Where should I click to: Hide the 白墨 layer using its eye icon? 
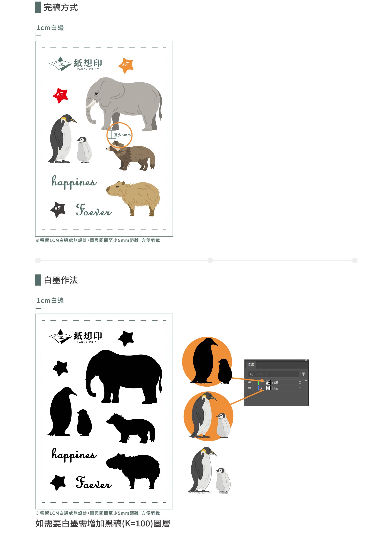[249, 382]
